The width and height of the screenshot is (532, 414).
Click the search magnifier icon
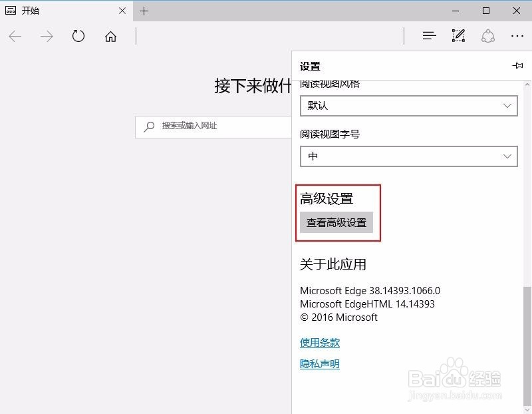pyautogui.click(x=148, y=126)
